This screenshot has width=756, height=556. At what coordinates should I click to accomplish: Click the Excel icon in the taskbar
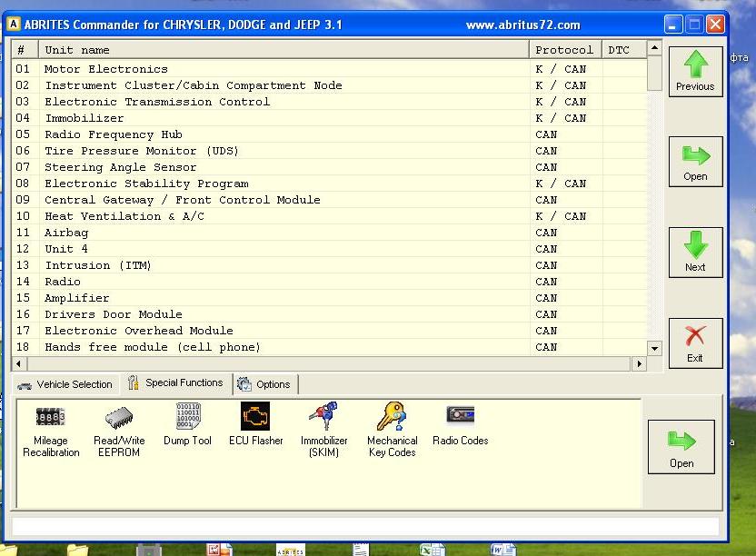tap(431, 550)
